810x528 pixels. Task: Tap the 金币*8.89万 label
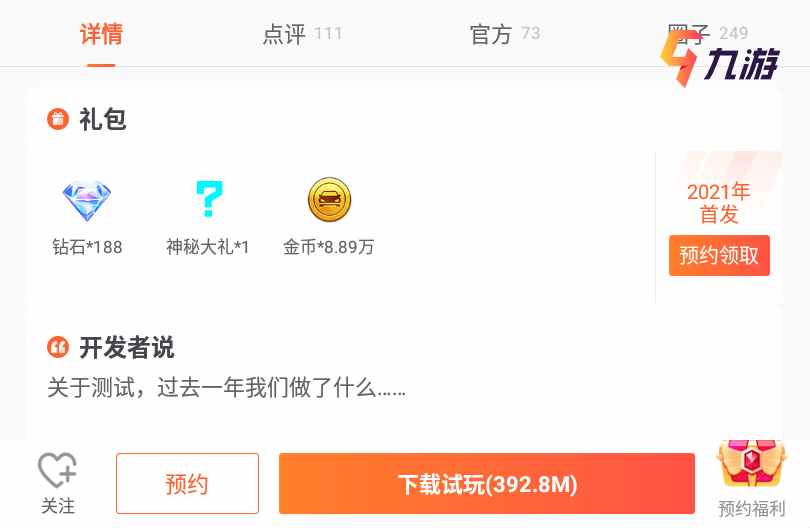pos(329,247)
